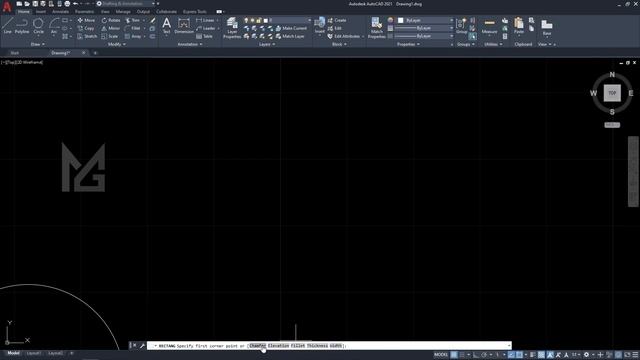Expand the Block panel
The height and width of the screenshot is (360, 640).
click(x=339, y=44)
